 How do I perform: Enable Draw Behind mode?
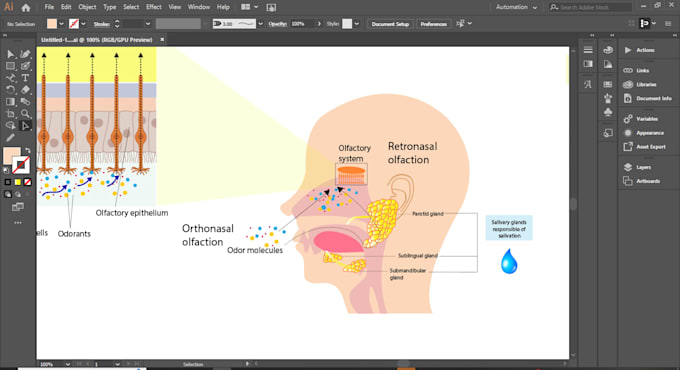[18, 195]
